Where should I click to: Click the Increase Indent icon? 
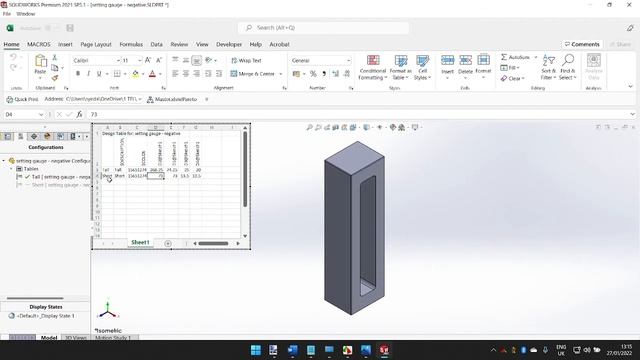coord(219,73)
